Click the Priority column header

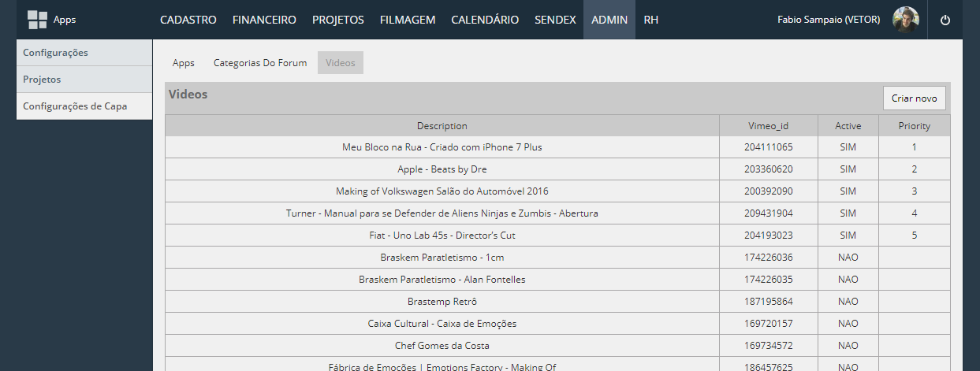pyautogui.click(x=914, y=126)
